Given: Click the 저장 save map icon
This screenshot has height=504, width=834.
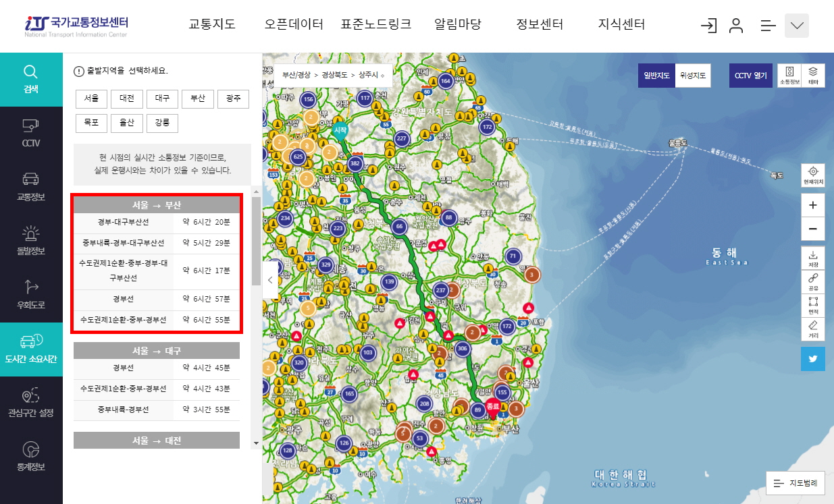Looking at the screenshot, I should [812, 258].
